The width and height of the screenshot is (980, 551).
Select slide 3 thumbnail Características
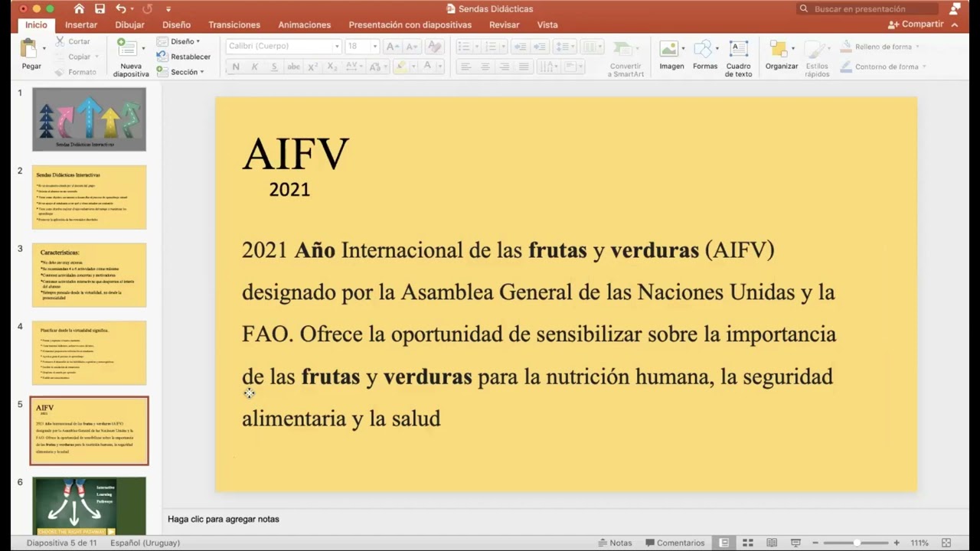pyautogui.click(x=89, y=275)
